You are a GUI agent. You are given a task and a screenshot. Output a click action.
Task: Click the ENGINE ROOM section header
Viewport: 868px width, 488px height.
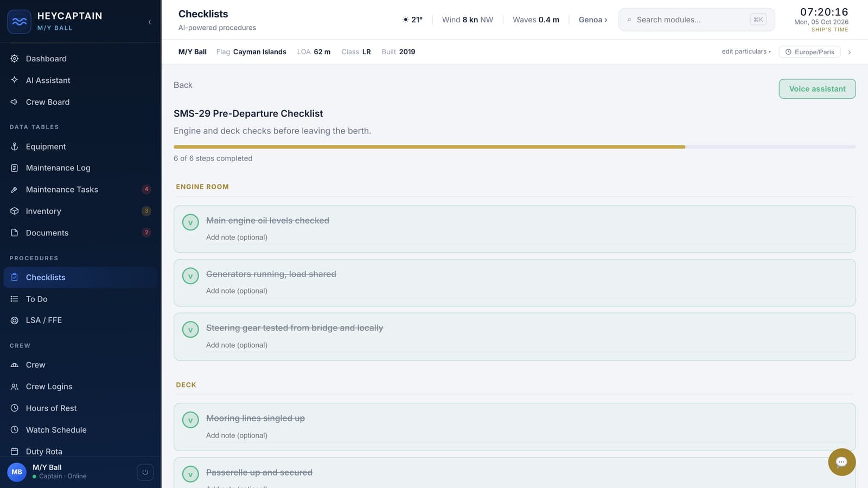click(x=202, y=187)
